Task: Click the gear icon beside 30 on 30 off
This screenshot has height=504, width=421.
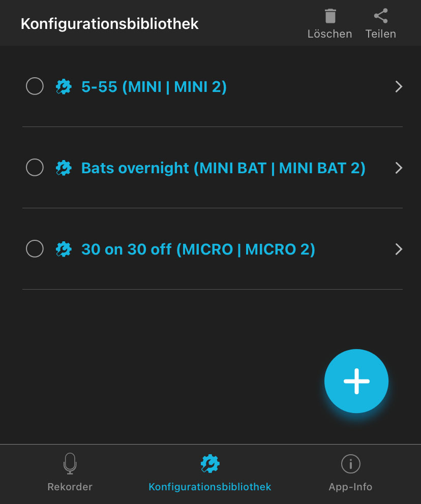Action: click(x=64, y=249)
